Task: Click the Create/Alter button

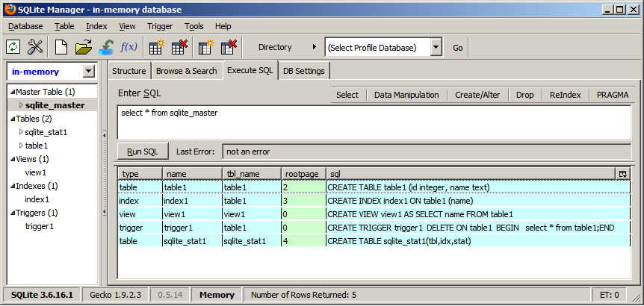Action: point(477,95)
